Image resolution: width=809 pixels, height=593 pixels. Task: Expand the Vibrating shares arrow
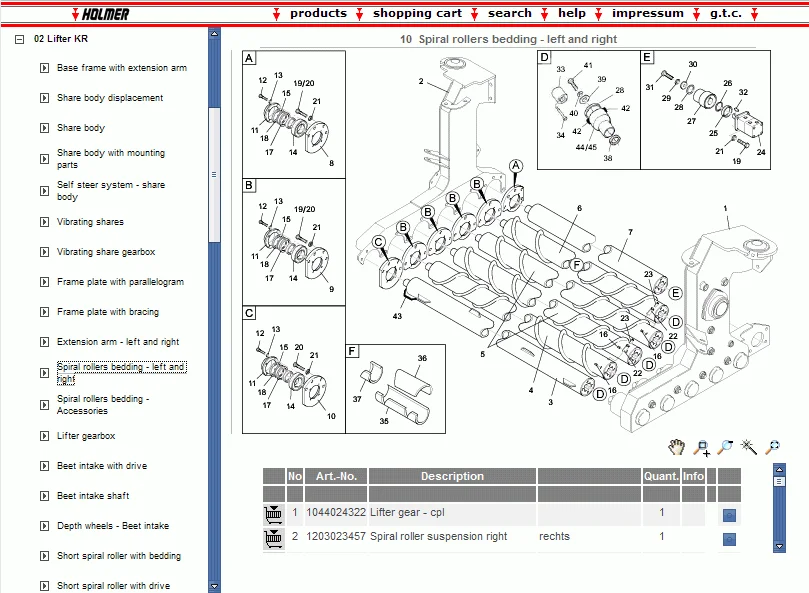coord(45,222)
